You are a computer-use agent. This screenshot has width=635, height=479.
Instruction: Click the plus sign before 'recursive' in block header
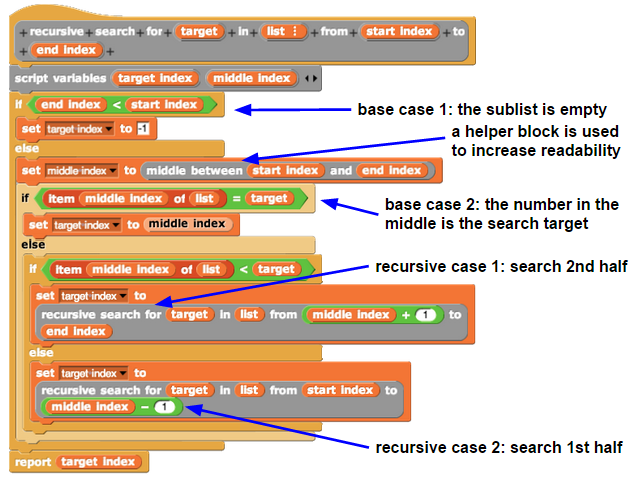[23, 33]
